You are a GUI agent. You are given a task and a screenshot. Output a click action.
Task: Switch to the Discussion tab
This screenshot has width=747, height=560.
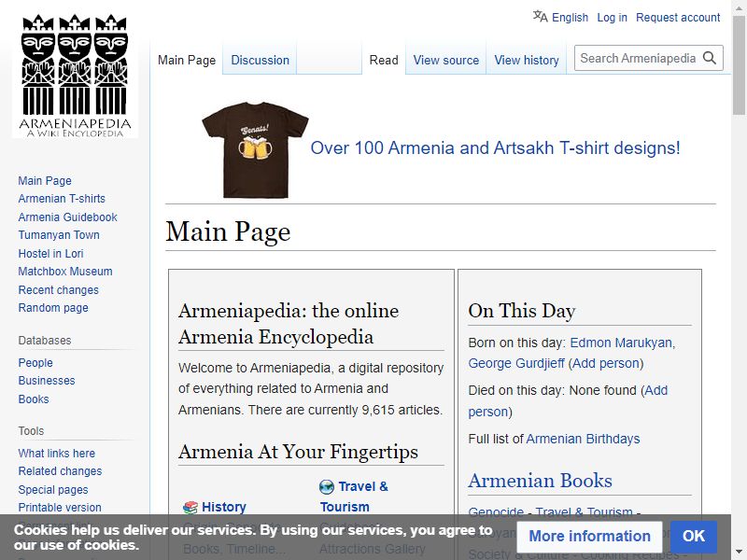(261, 60)
